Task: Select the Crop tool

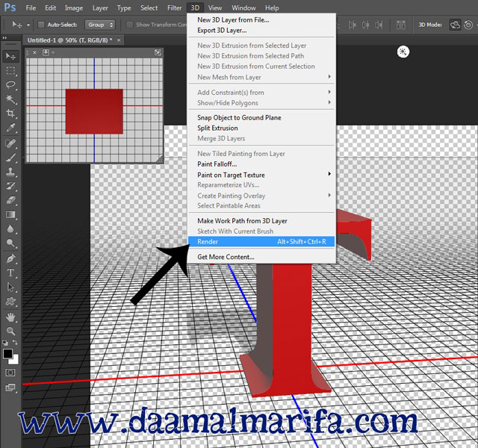Action: point(10,113)
